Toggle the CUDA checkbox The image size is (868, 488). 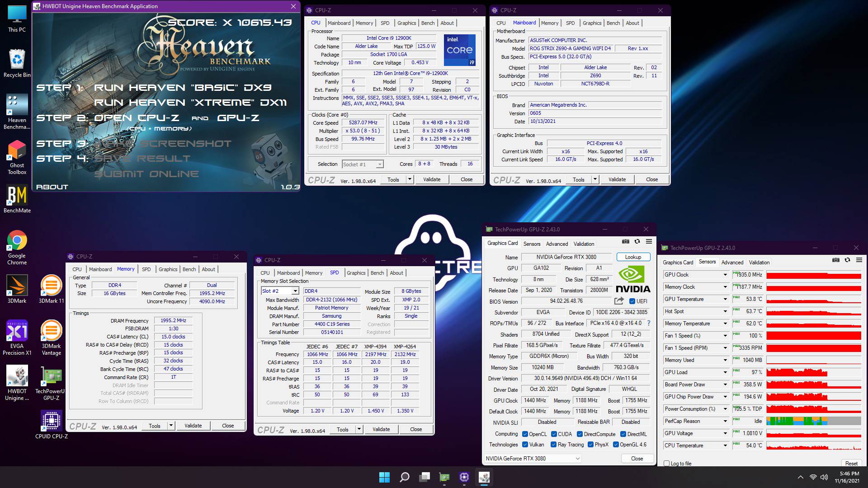pyautogui.click(x=554, y=434)
